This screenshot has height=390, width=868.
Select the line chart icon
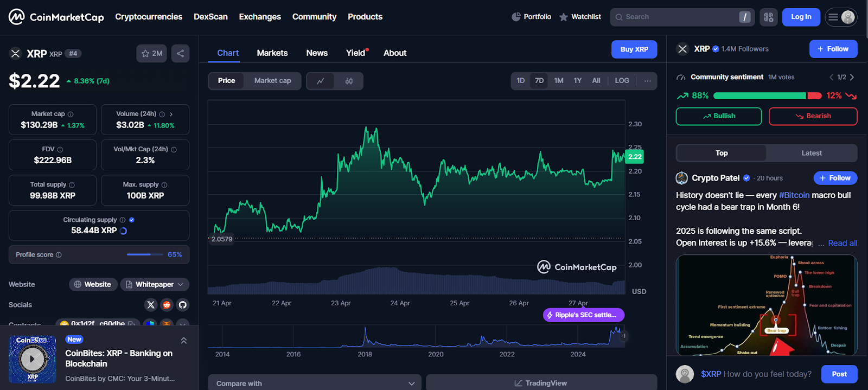click(321, 81)
